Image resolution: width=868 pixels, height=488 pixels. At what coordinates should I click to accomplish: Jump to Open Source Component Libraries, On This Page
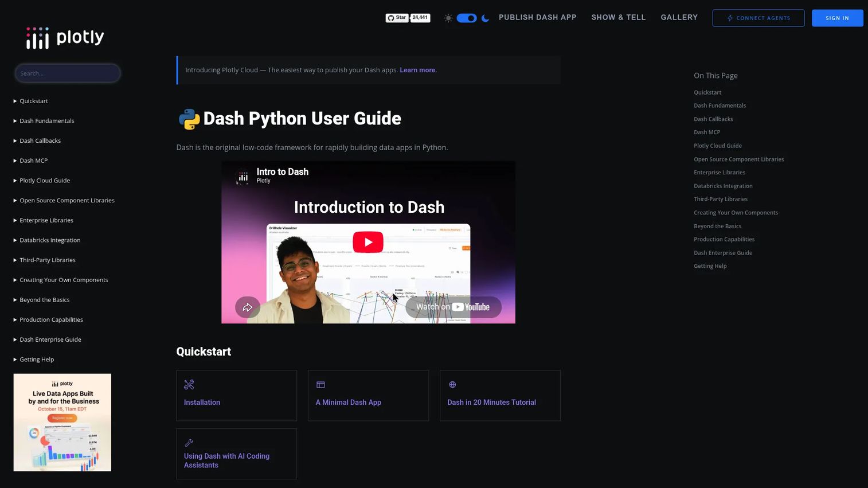[x=738, y=159]
